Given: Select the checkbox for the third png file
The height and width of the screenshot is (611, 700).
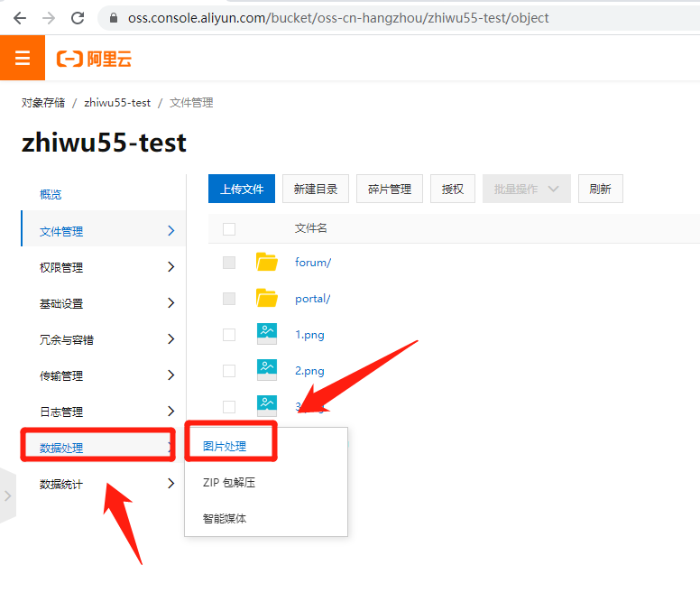Looking at the screenshot, I should (x=229, y=407).
